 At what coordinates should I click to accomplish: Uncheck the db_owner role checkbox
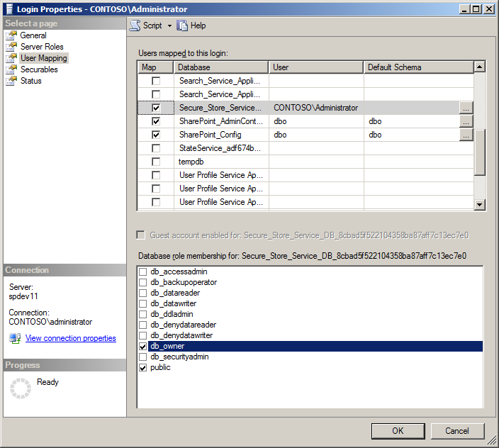(143, 346)
